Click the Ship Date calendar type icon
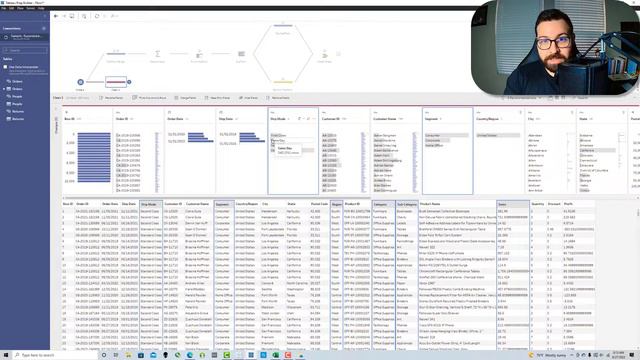The width and height of the screenshot is (640, 360). [x=221, y=112]
